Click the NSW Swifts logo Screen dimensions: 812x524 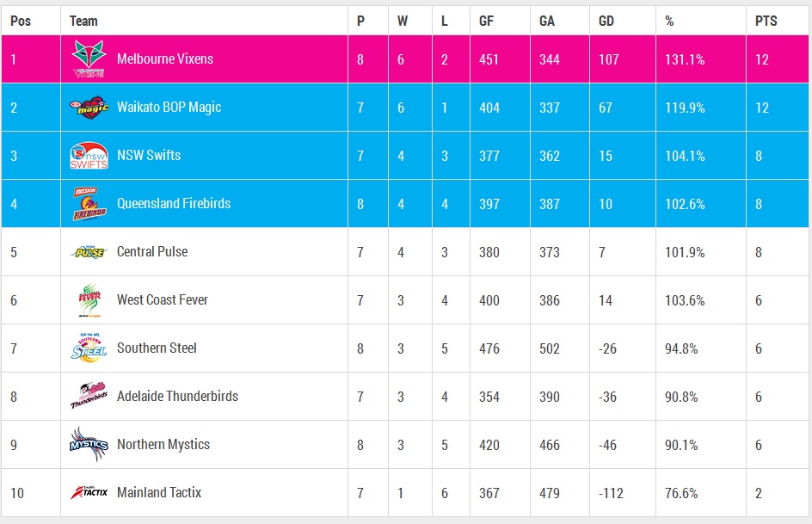coord(89,156)
